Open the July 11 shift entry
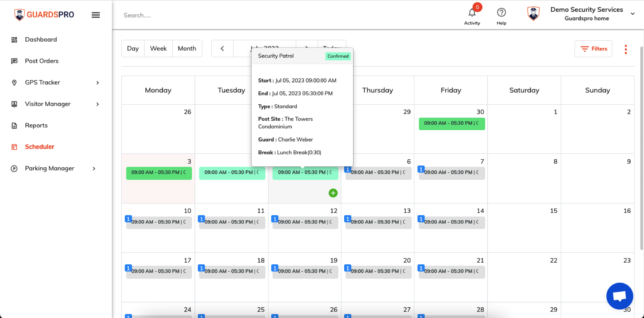 [x=232, y=223]
